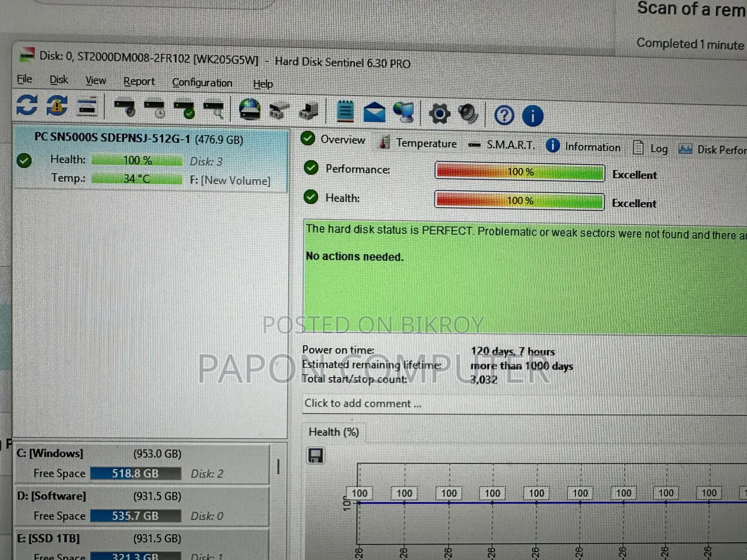Open the File menu
The width and height of the screenshot is (747, 560).
click(x=24, y=79)
